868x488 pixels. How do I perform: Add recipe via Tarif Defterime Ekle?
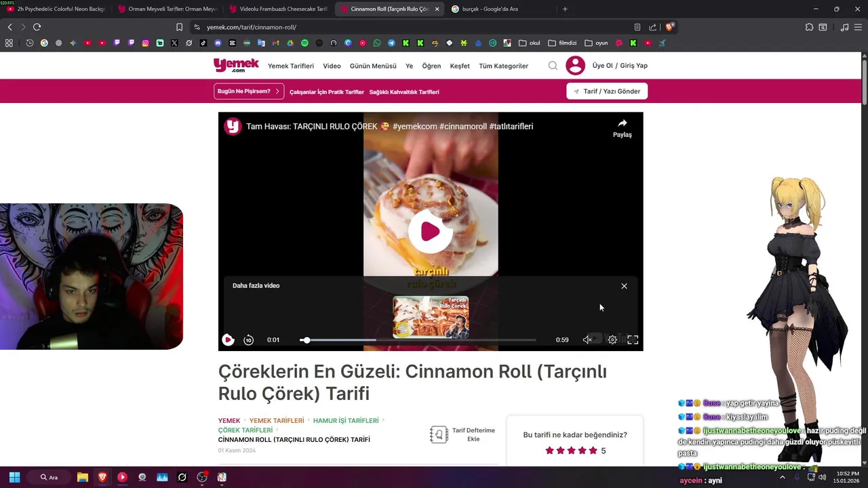[x=462, y=434]
